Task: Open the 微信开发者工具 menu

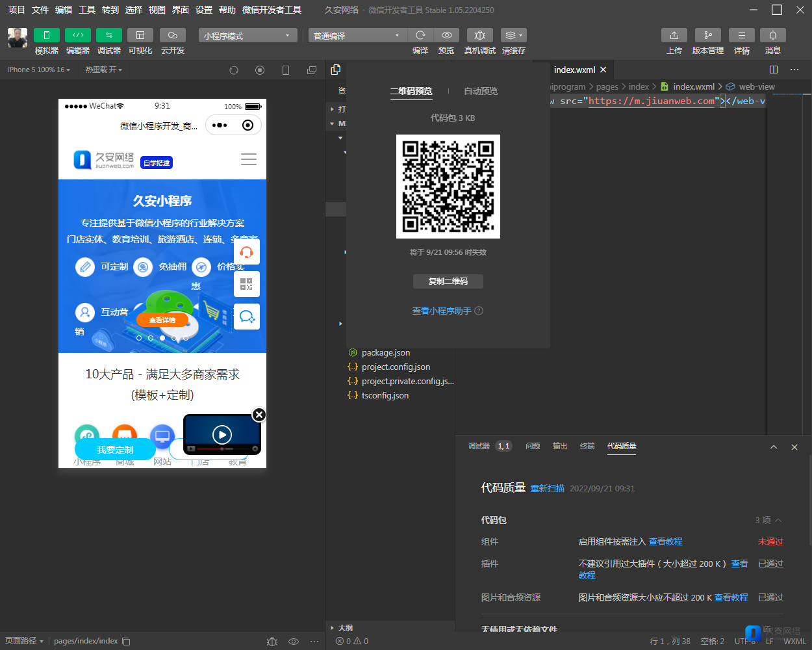Action: (272, 10)
